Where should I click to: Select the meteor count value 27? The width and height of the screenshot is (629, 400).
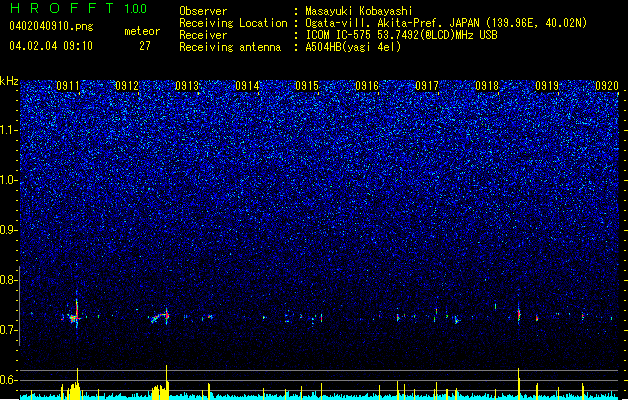tap(145, 46)
